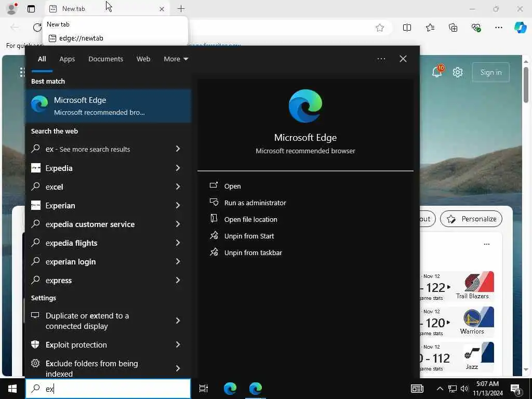Click the taskbar search box
Viewport: 532px width, 399px height.
[108, 389]
